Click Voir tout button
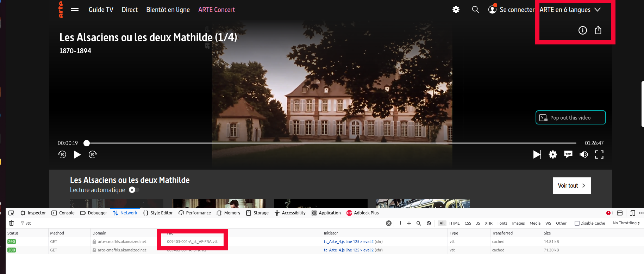This screenshot has width=644, height=274. point(572,185)
